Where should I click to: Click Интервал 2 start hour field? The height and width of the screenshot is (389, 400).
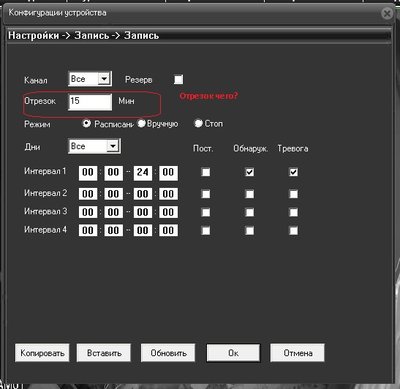pos(88,194)
